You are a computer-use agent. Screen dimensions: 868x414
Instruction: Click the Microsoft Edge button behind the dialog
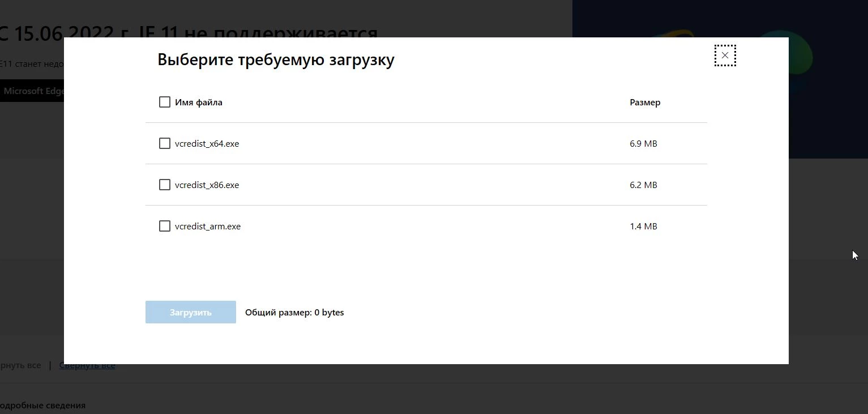(33, 91)
